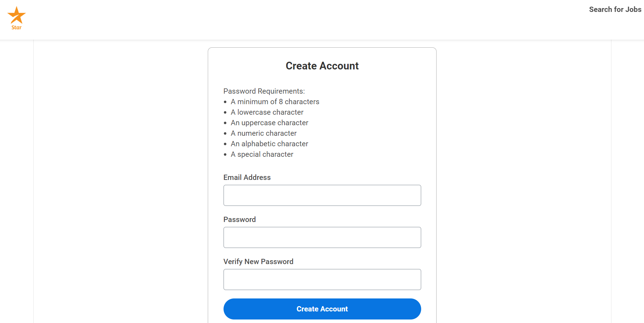
Task: Click 'An alphabetic character' requirement
Action: point(269,144)
